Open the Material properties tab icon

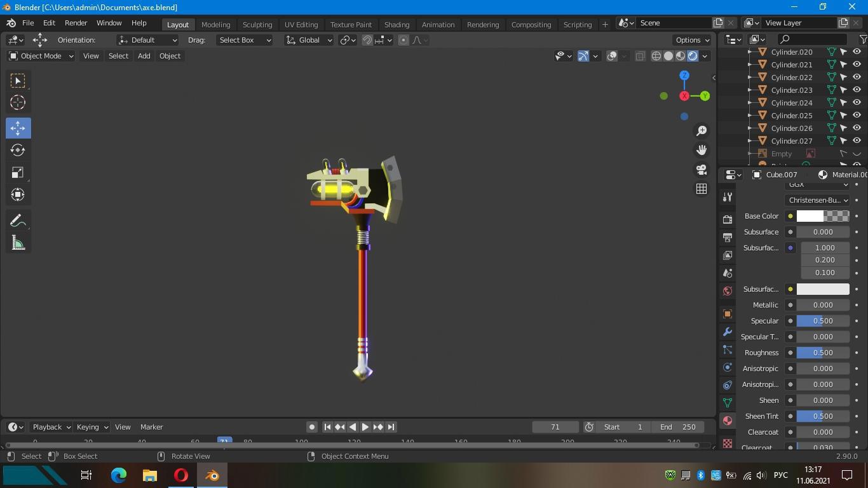(728, 421)
